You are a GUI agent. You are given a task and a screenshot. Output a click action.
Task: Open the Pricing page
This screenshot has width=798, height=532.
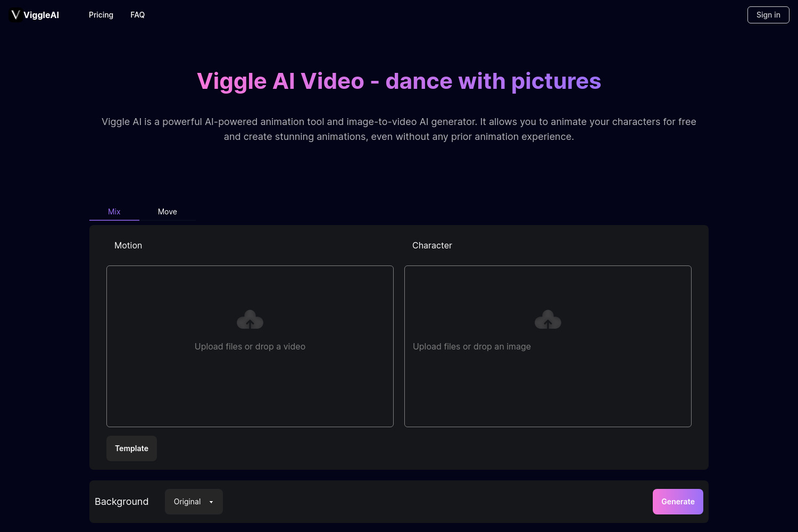tap(101, 15)
